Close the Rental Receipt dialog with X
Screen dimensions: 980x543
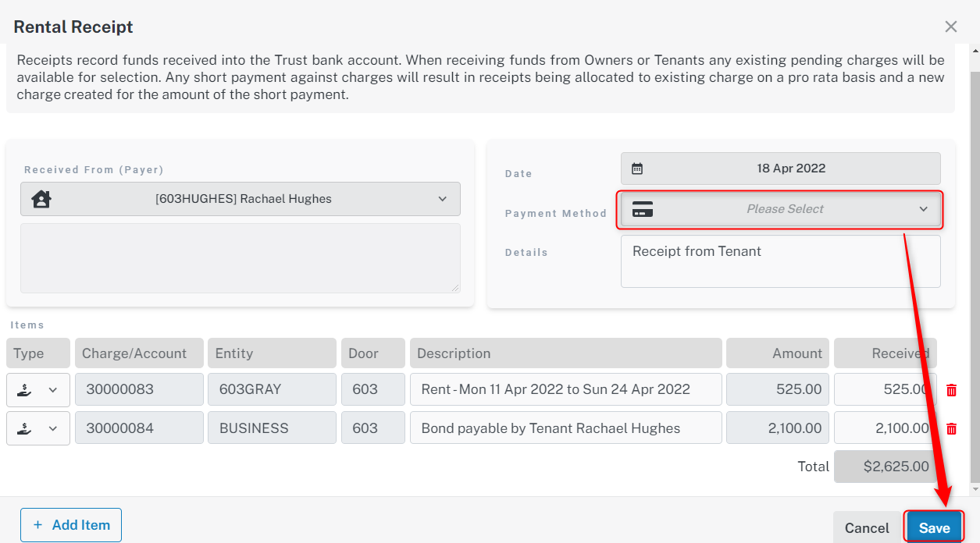(x=950, y=27)
